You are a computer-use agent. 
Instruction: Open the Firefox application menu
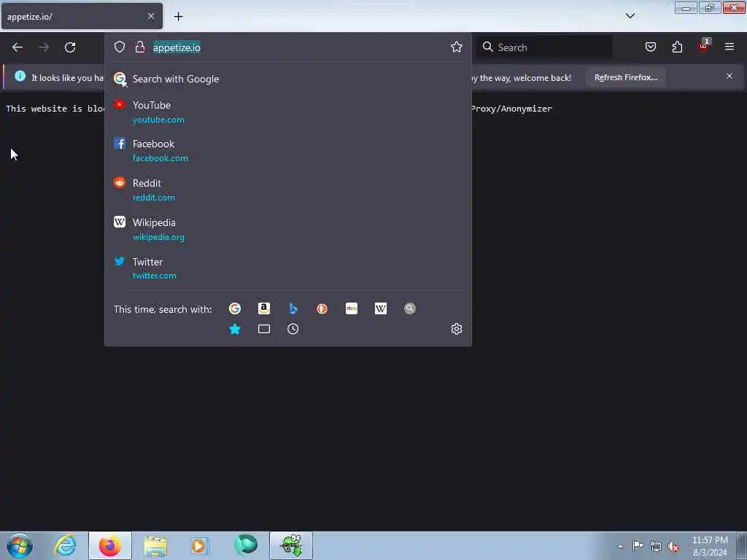pos(729,47)
